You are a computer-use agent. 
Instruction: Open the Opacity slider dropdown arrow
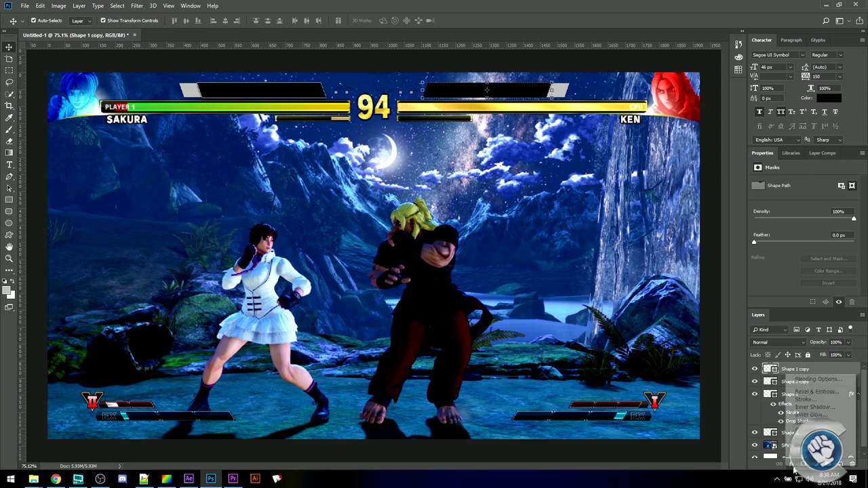coord(848,342)
